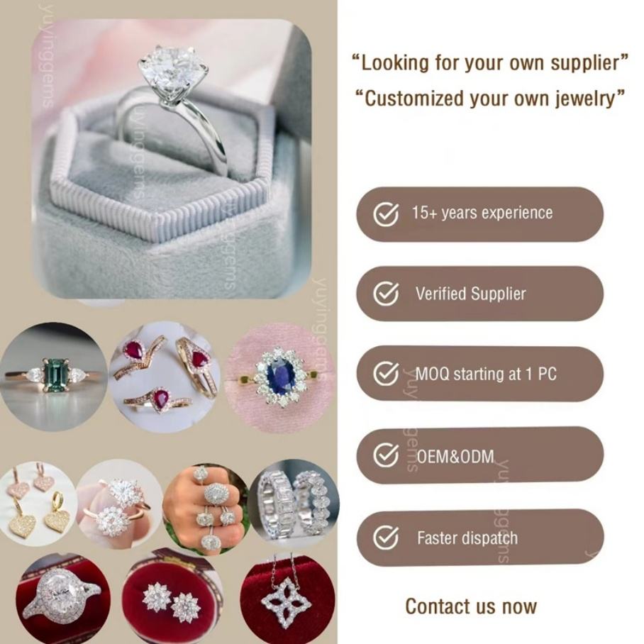Open the blue sapphire halo ring thumbnail

click(280, 378)
